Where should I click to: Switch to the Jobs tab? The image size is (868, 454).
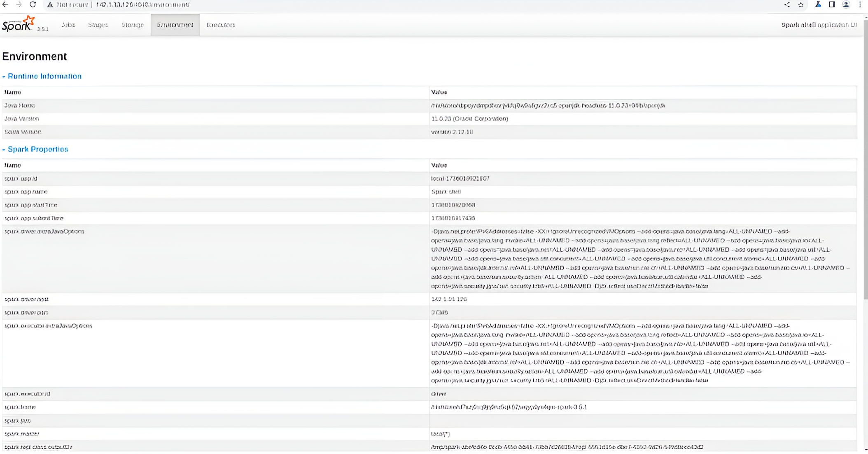tap(68, 25)
